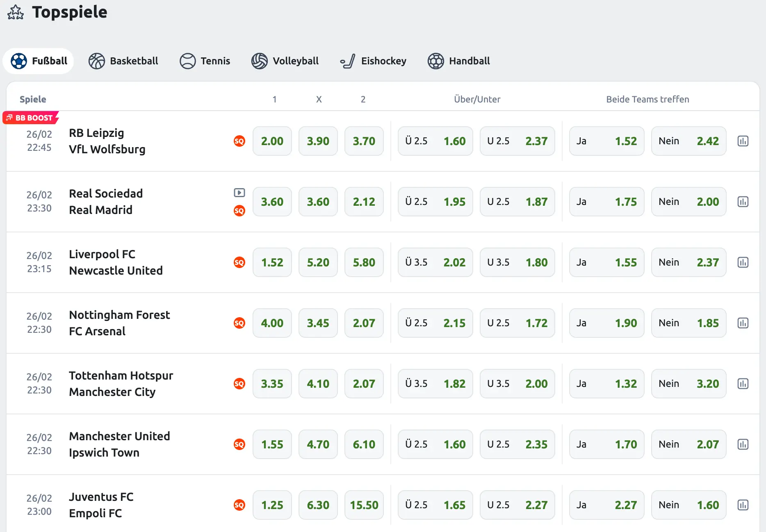766x532 pixels.
Task: Bet on Nottingham Forest win at 4.00
Action: tap(272, 323)
